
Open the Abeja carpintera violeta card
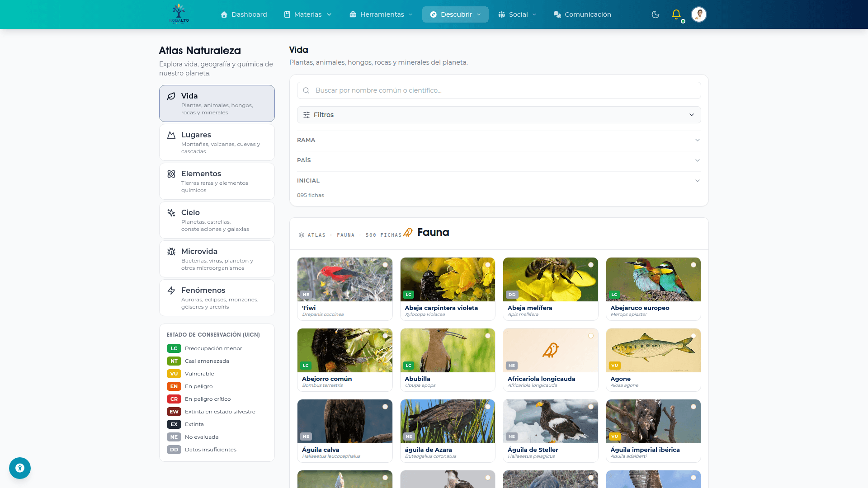coord(448,289)
